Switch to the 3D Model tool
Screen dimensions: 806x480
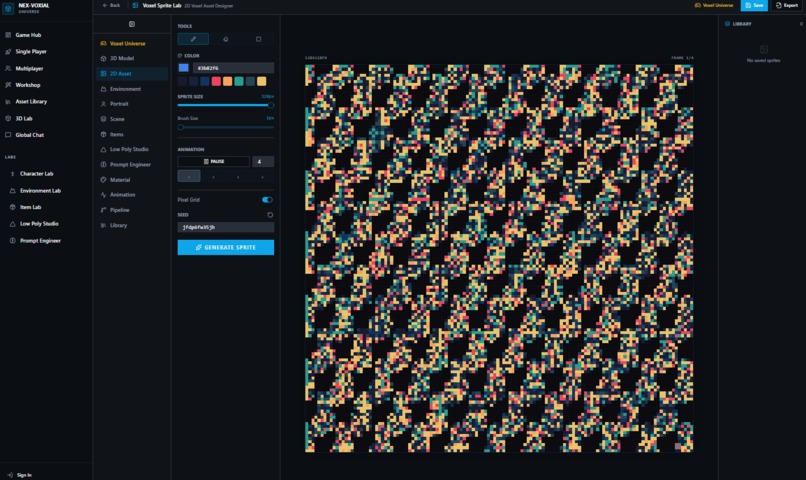point(132,59)
